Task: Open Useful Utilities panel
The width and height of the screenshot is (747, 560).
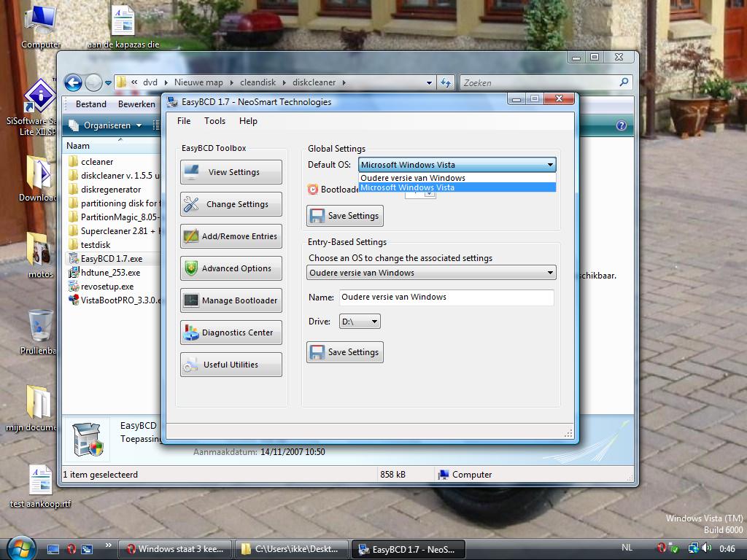Action: pyautogui.click(x=231, y=365)
